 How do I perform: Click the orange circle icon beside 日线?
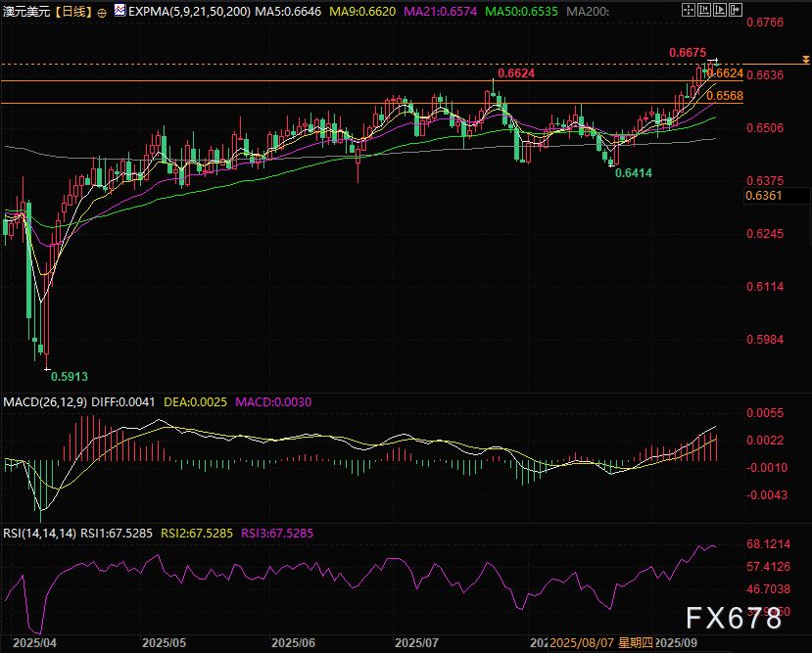tap(103, 11)
